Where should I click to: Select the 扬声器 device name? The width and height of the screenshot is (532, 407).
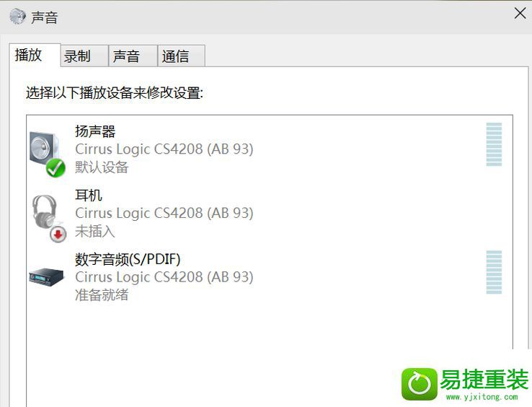click(95, 131)
